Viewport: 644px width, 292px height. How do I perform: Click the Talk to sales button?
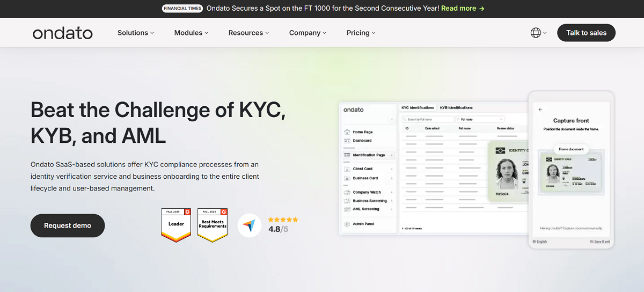pyautogui.click(x=586, y=33)
